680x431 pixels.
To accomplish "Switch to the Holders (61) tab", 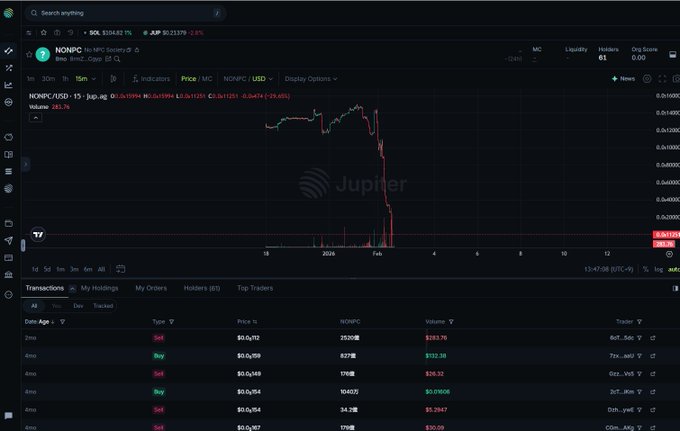I will tap(202, 288).
